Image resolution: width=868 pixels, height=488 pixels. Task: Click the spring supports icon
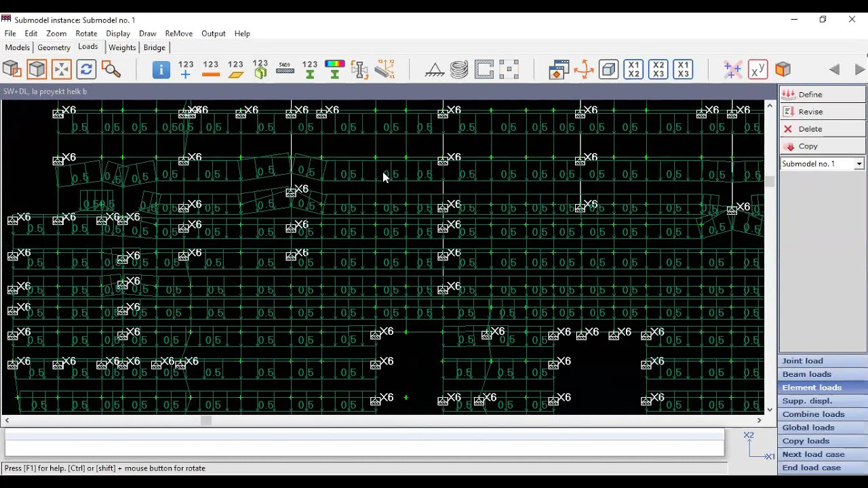[x=459, y=69]
